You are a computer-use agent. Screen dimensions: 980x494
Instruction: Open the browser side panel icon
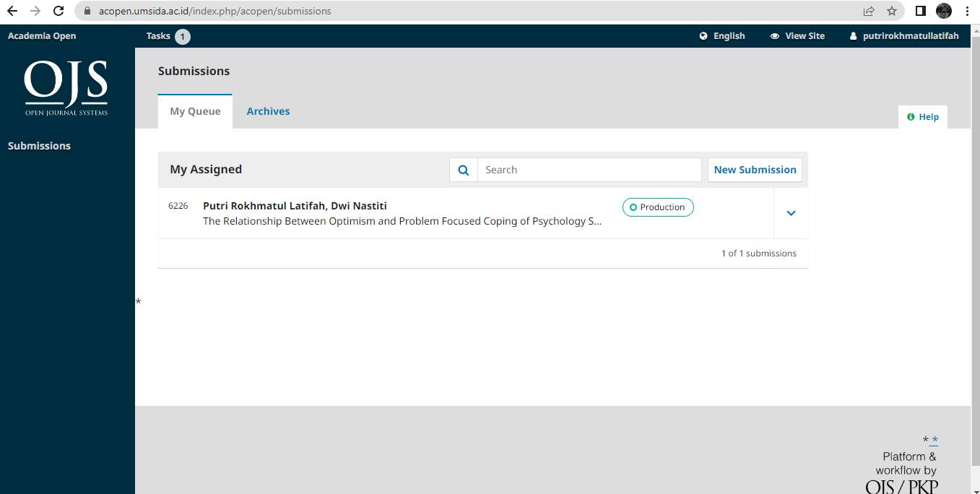[920, 12]
